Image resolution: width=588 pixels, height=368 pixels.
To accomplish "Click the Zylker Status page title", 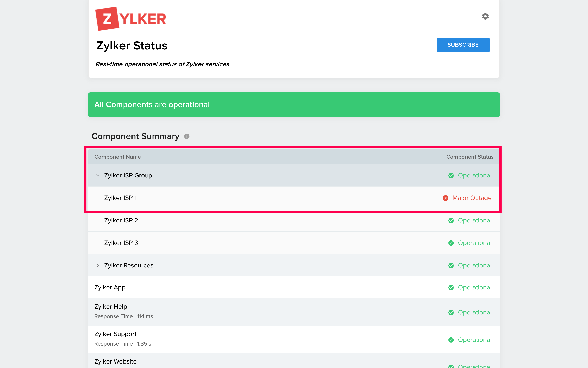I will pos(132,46).
